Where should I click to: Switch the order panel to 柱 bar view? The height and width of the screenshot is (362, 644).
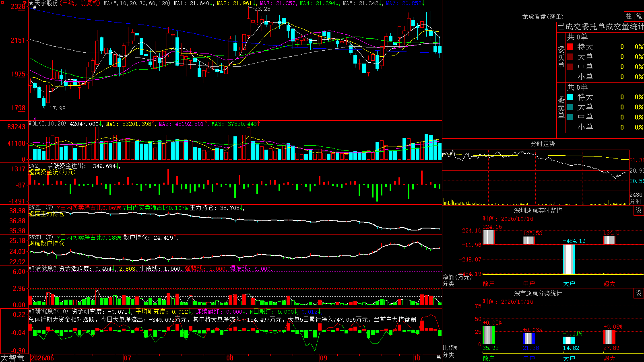click(x=629, y=16)
